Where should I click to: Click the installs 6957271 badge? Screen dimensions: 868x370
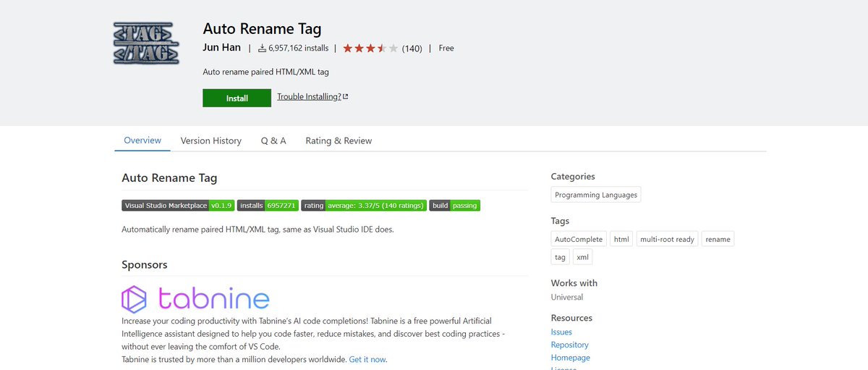point(268,206)
